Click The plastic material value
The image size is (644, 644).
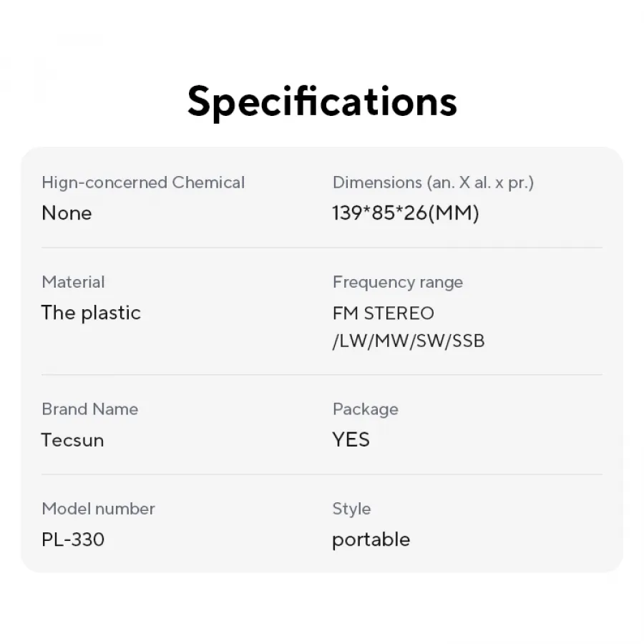(91, 313)
